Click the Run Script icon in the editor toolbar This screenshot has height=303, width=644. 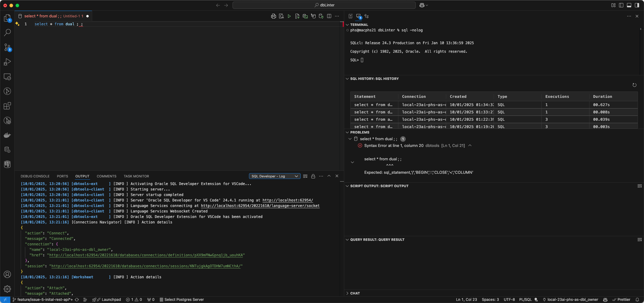(x=297, y=16)
